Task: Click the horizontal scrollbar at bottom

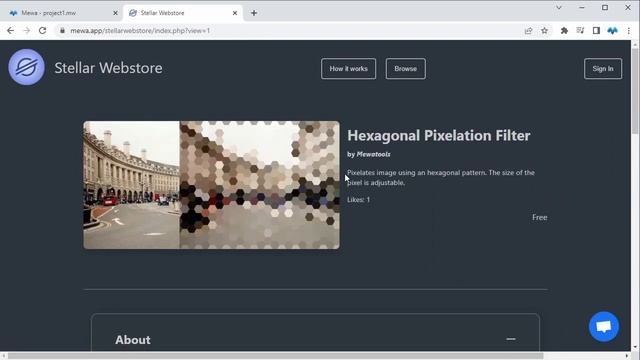Action: [276, 356]
